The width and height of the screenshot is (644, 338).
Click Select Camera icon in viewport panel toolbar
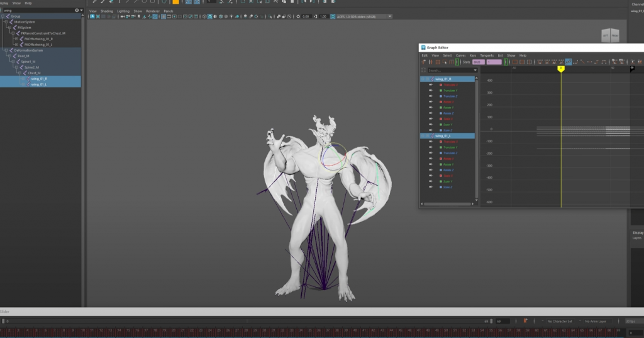click(x=123, y=16)
